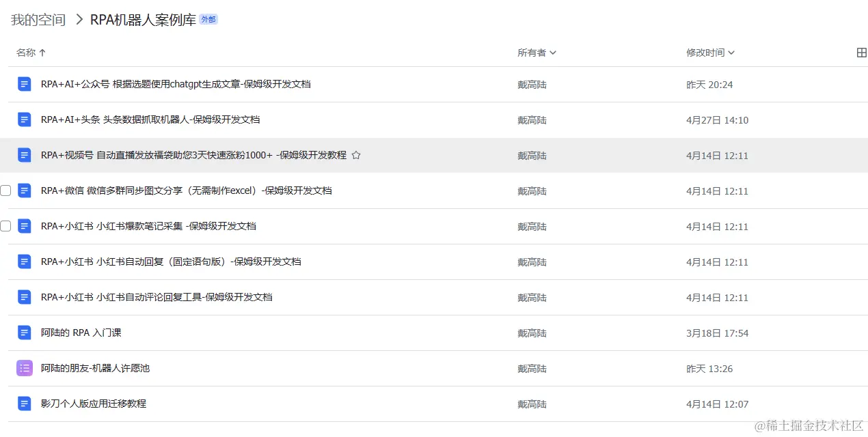Click owner 戴高陆 in the RPA+AI+公众号 row
The image size is (868, 437).
coord(532,85)
